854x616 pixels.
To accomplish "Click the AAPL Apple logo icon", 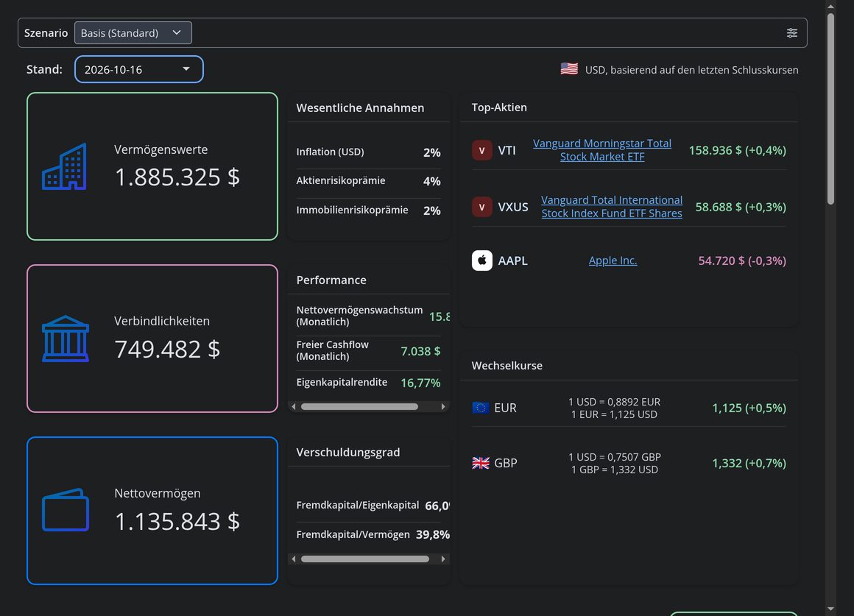I will 481,261.
